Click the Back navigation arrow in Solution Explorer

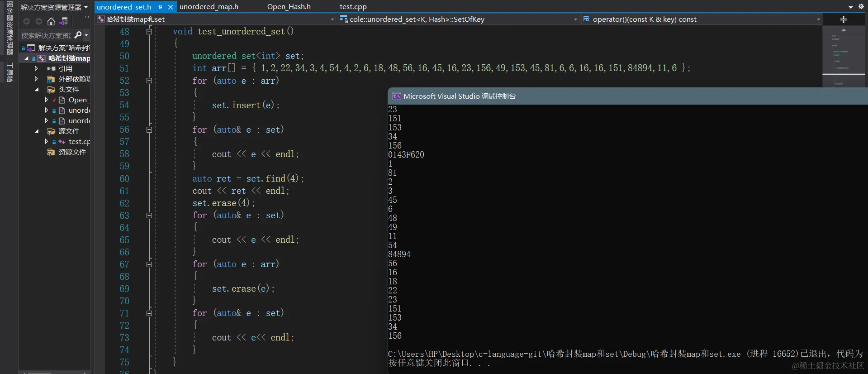click(x=27, y=21)
